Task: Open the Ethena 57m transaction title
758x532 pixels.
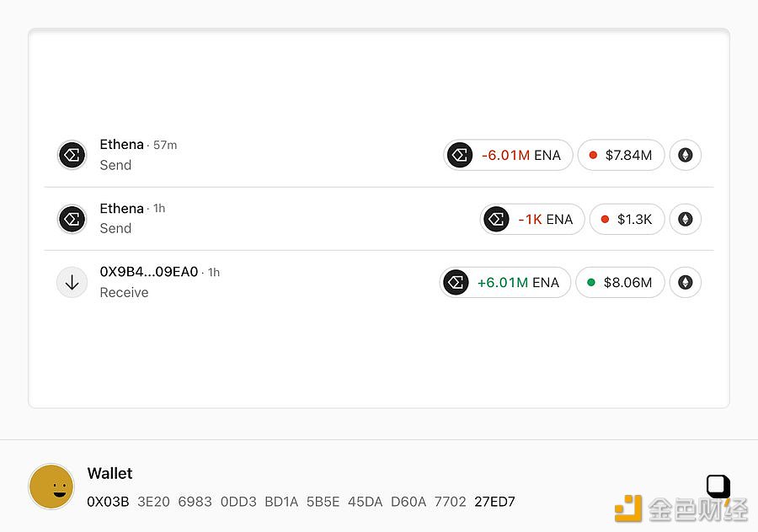Action: tap(121, 145)
